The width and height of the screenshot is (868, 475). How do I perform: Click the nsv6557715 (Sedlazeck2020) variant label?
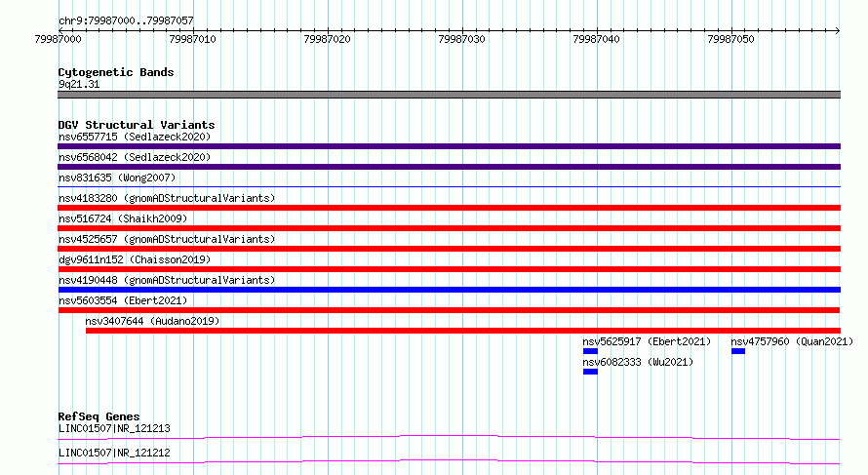click(x=135, y=137)
